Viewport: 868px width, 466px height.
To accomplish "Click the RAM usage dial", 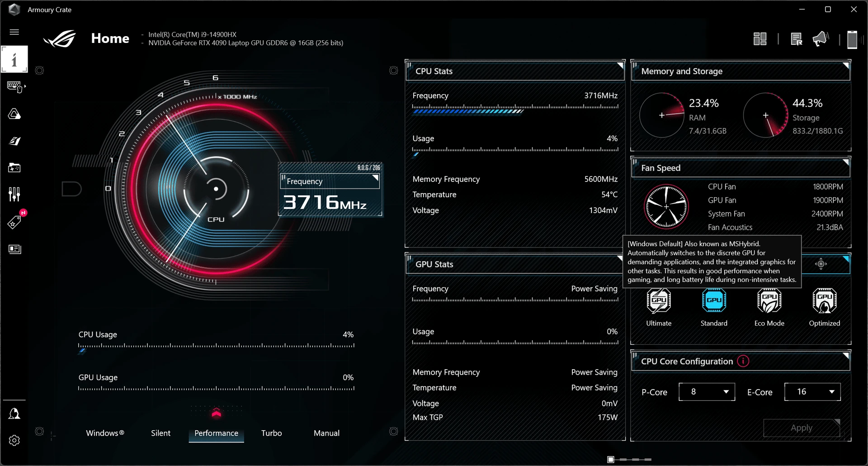I will [x=662, y=115].
